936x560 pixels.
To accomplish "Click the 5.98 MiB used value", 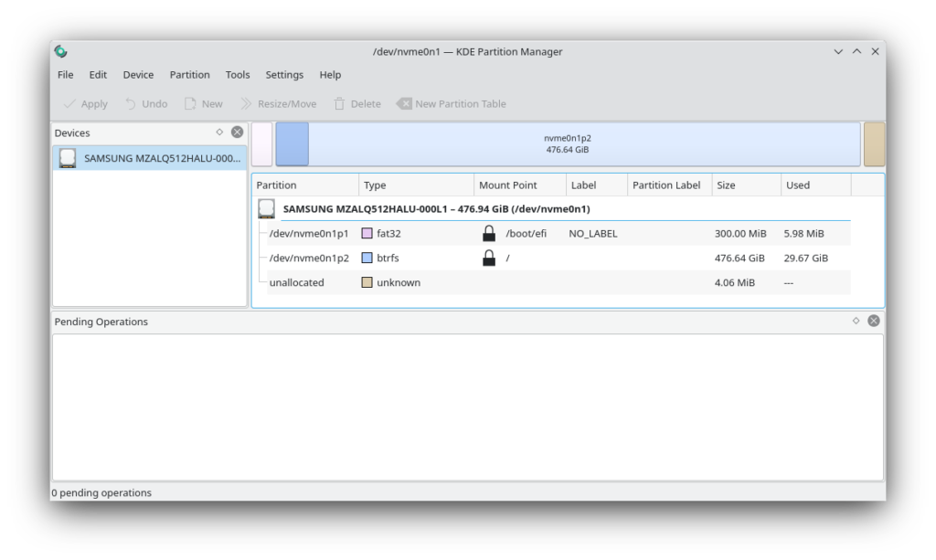I will pyautogui.click(x=804, y=234).
